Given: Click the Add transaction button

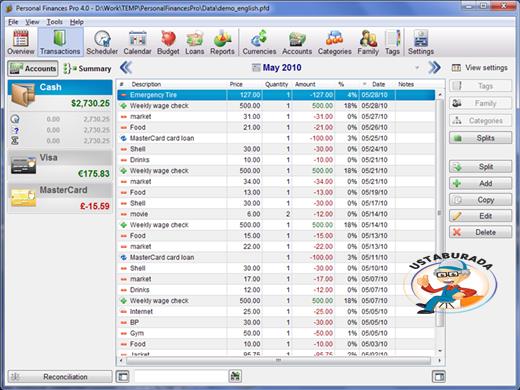Looking at the screenshot, I should tap(480, 183).
